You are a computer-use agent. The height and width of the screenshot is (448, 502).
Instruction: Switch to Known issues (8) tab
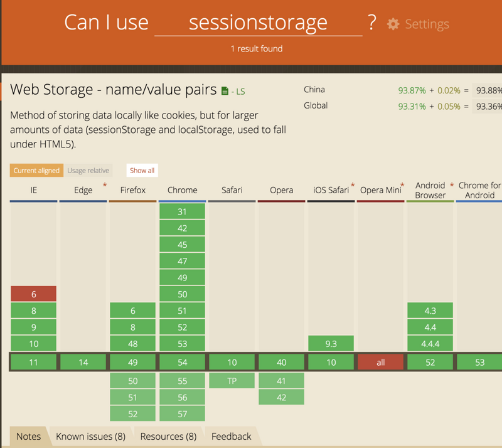point(90,436)
